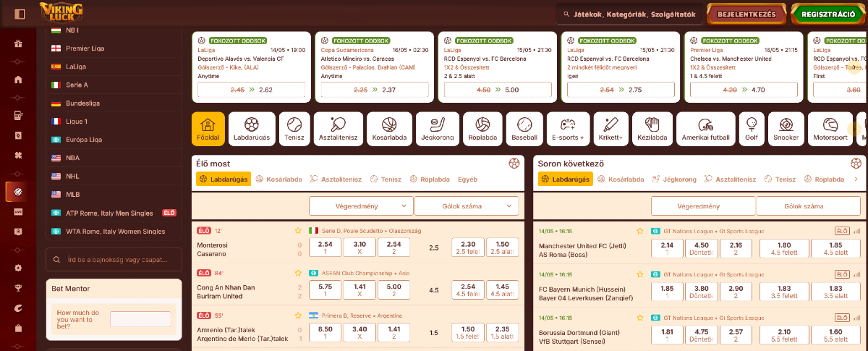Click the Bejelentkezés login button

746,14
